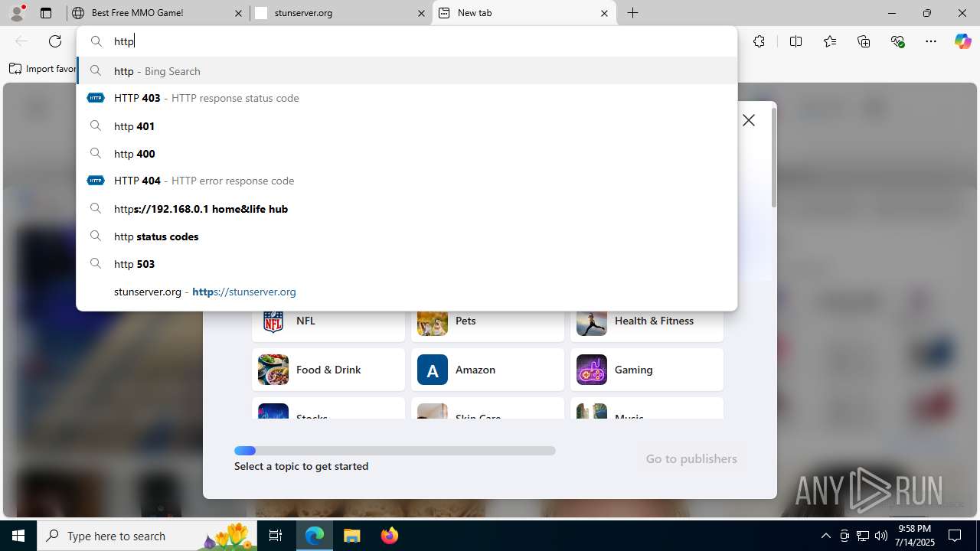Close the New tab tab

[x=604, y=13]
